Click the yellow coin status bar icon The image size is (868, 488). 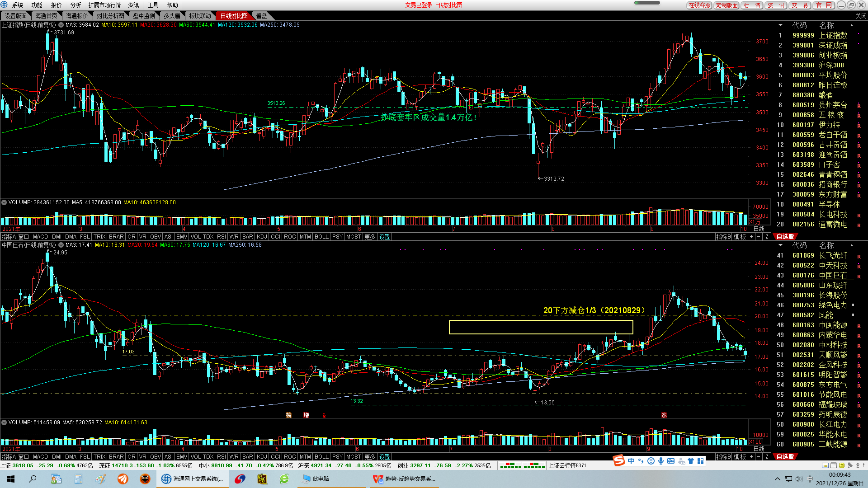click(x=842, y=465)
